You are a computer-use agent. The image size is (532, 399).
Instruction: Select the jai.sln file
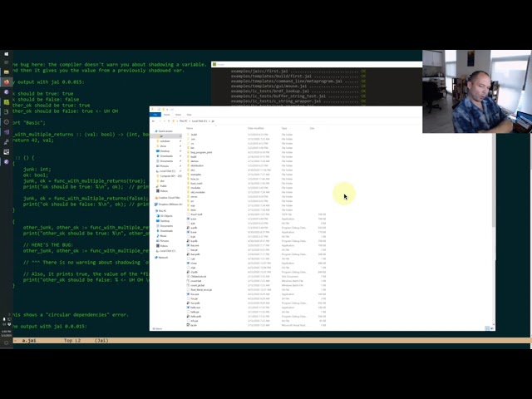tap(194, 325)
